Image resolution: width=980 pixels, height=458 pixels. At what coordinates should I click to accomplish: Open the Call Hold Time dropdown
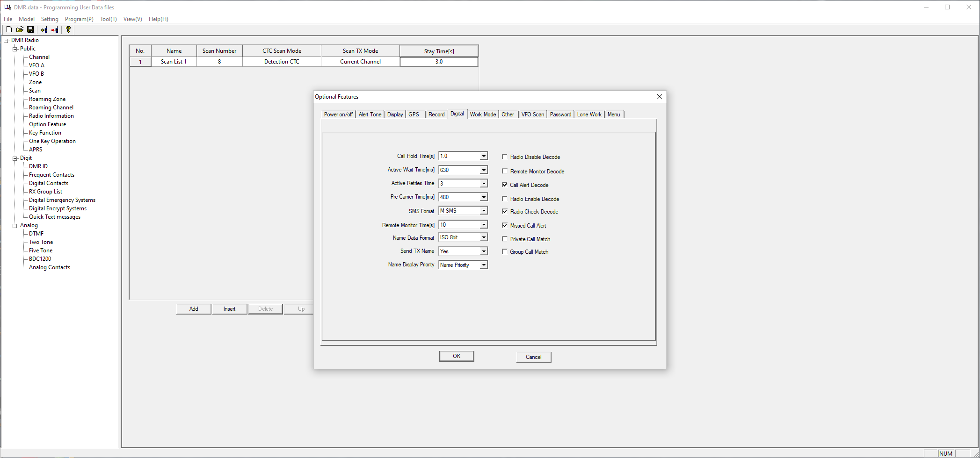coord(484,156)
